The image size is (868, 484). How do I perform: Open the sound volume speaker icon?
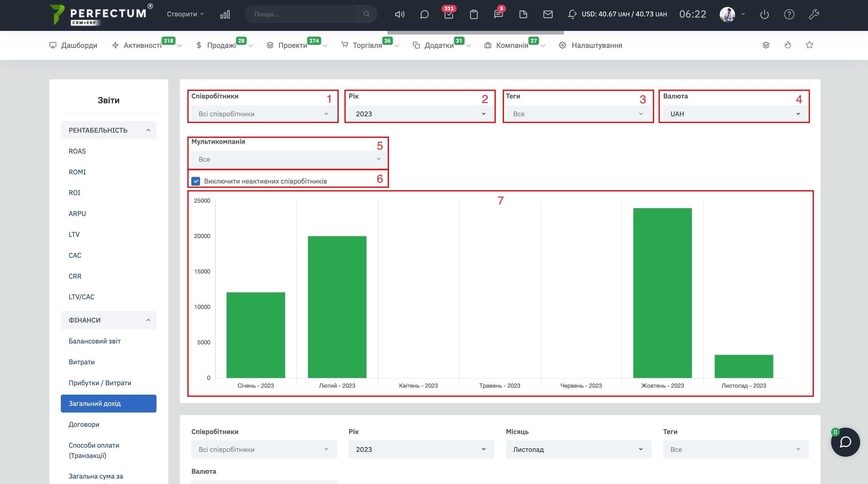tap(399, 14)
